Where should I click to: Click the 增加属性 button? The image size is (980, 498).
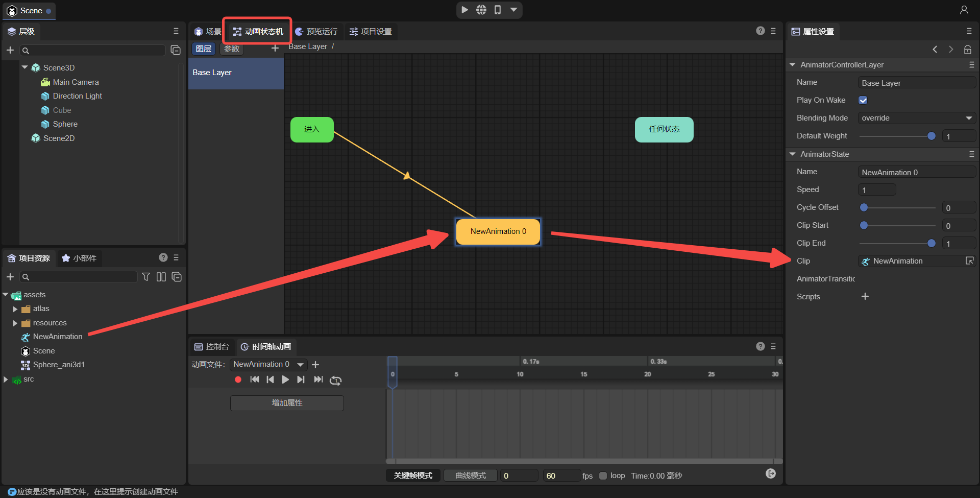point(287,403)
